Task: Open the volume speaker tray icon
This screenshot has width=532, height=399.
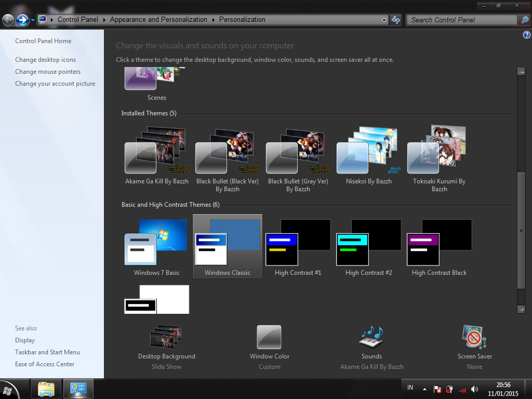Action: click(x=475, y=389)
